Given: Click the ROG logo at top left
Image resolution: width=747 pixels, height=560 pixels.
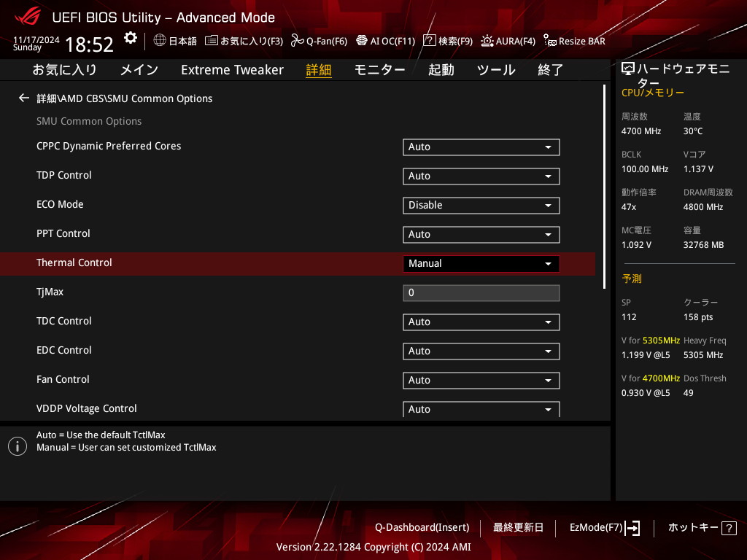Looking at the screenshot, I should tap(28, 17).
